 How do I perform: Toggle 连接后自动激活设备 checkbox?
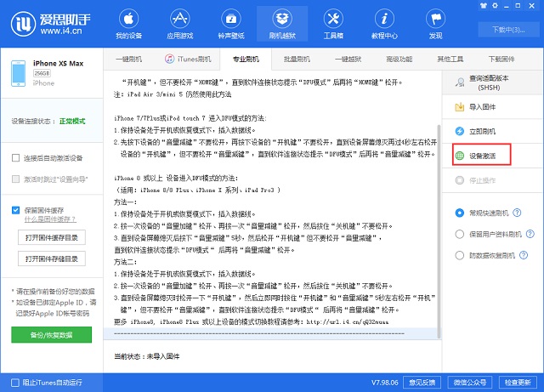[15, 158]
